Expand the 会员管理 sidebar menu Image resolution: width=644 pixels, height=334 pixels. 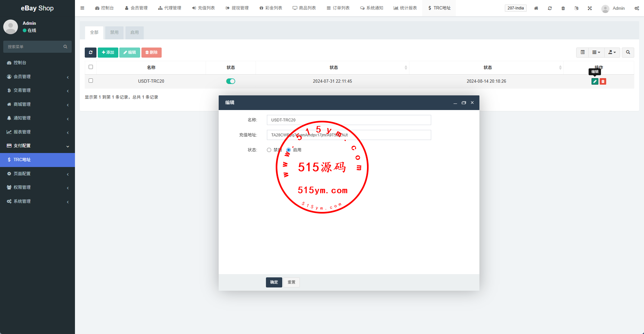pos(37,77)
